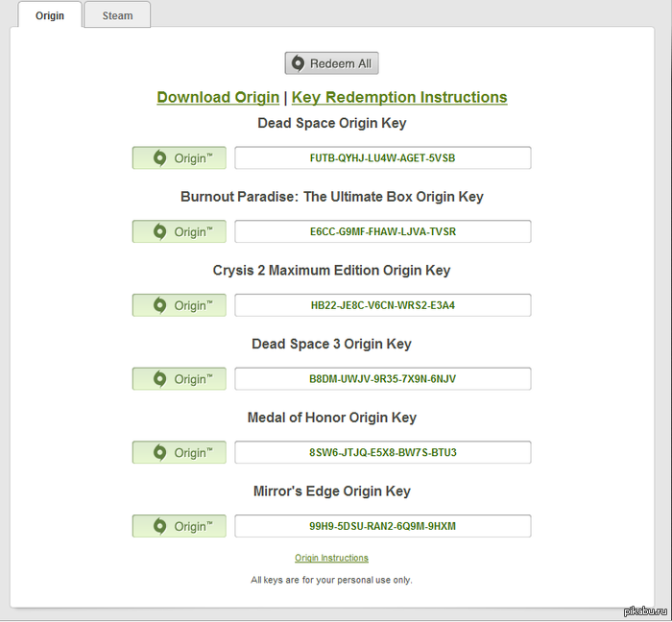Screen dimensions: 672x622
Task: Select the key 99H9-5DSU-RAN2-6Q9M-9HXM field
Action: tap(383, 526)
